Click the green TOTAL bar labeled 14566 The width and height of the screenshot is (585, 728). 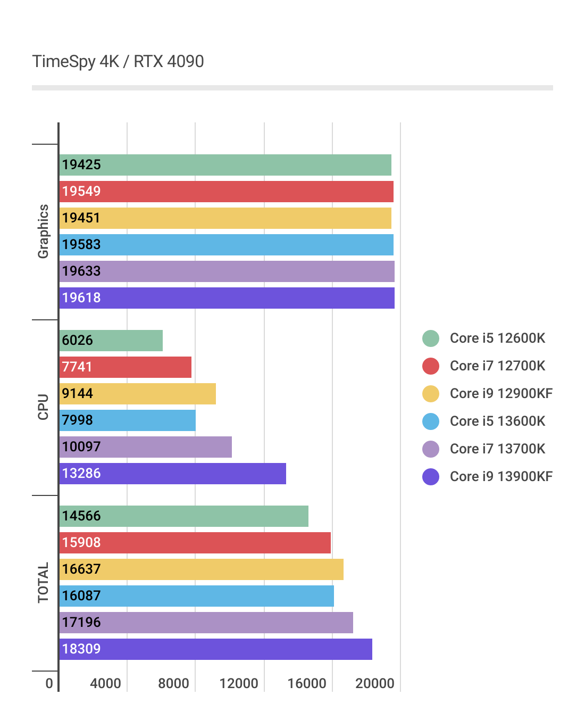click(x=184, y=516)
